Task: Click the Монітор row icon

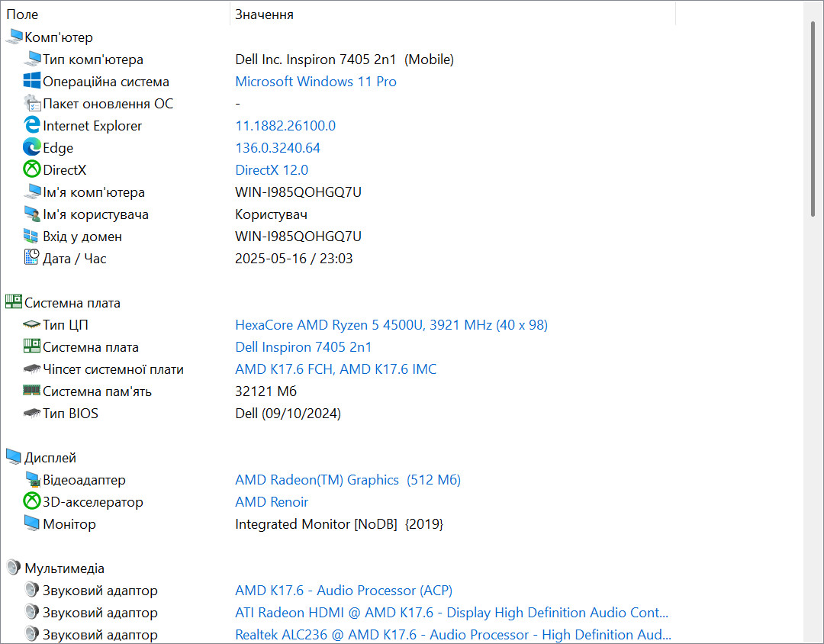Action: pyautogui.click(x=32, y=523)
